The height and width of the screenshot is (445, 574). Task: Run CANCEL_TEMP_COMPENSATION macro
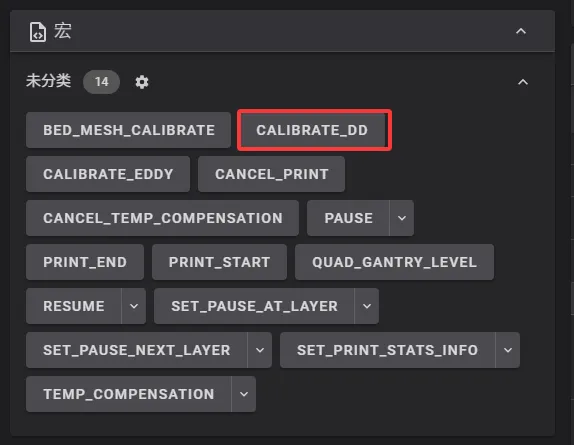(x=163, y=218)
